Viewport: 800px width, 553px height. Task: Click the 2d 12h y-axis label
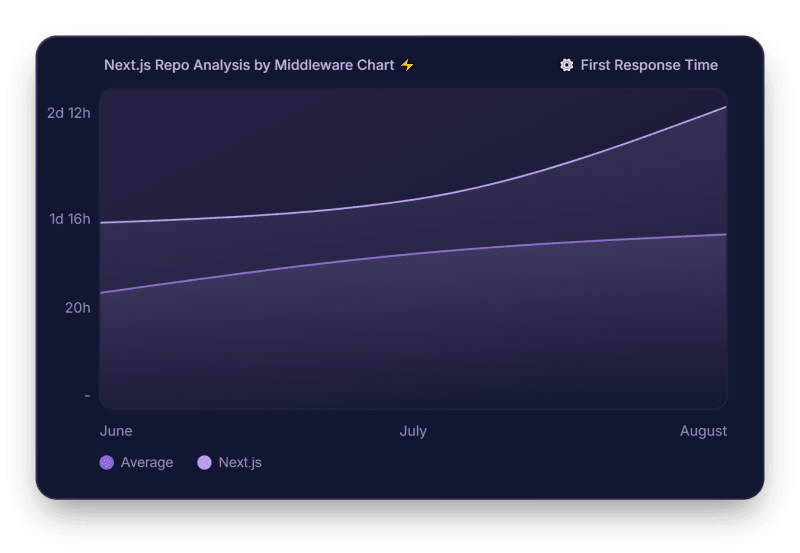pyautogui.click(x=69, y=113)
